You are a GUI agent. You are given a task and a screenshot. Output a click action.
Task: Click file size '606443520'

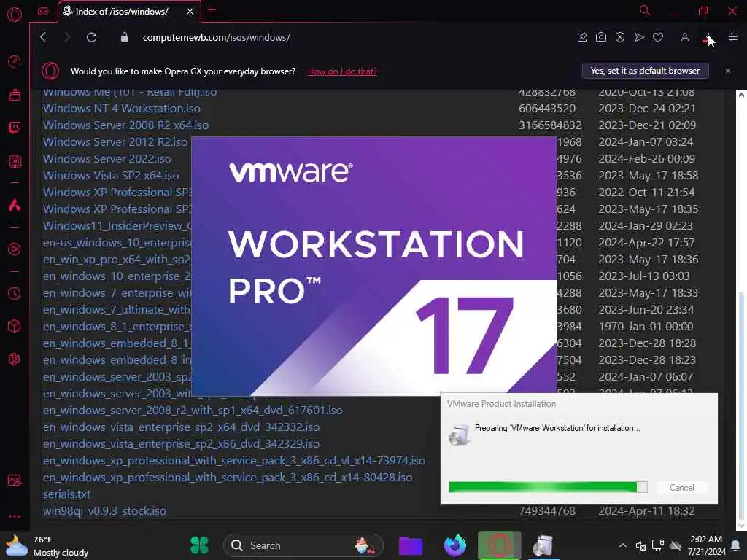coord(547,109)
